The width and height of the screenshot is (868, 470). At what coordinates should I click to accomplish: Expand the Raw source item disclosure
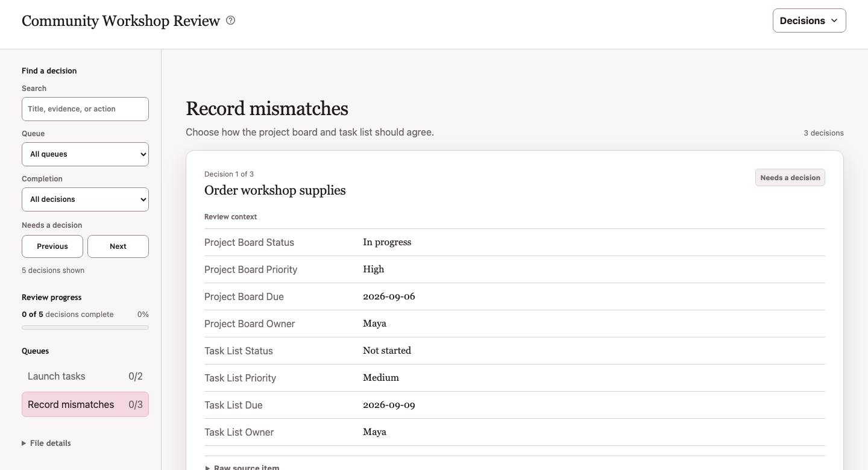pos(242,468)
